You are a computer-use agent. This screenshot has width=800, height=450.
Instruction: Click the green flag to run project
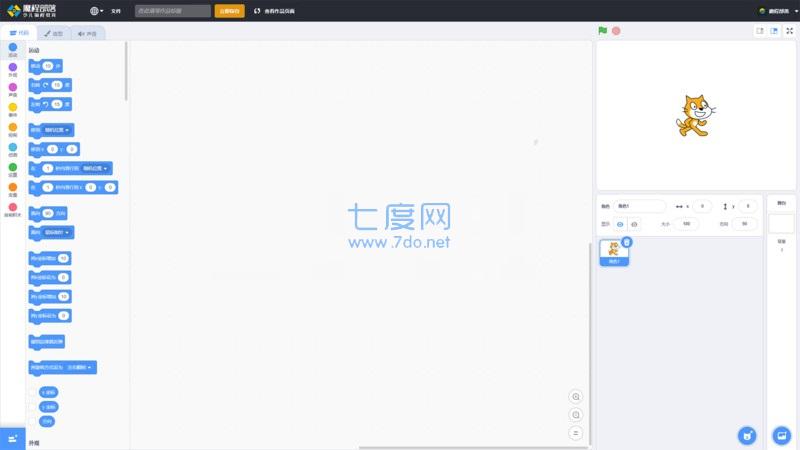(x=603, y=31)
